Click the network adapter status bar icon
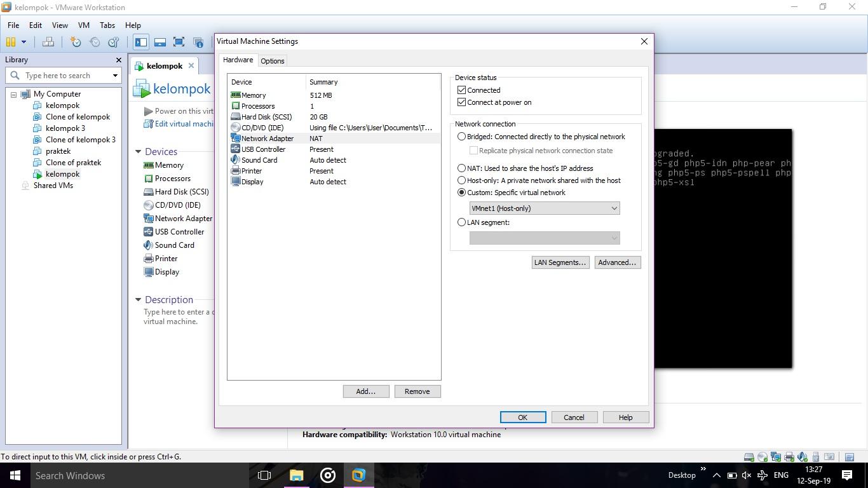 pyautogui.click(x=776, y=457)
